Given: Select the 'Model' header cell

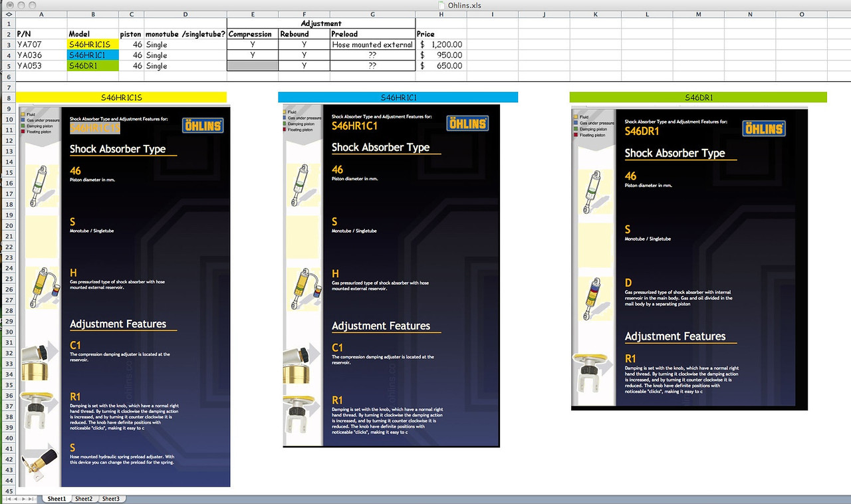Looking at the screenshot, I should click(93, 34).
